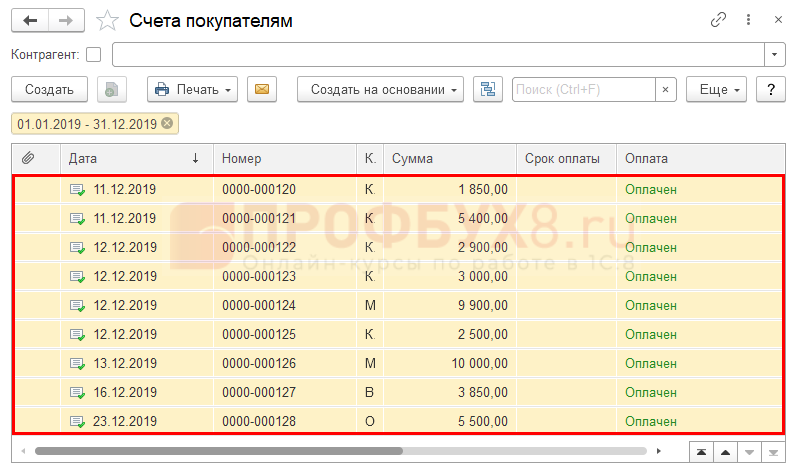The image size is (803, 473).
Task: Sort by the Дата column header
Action: point(130,158)
